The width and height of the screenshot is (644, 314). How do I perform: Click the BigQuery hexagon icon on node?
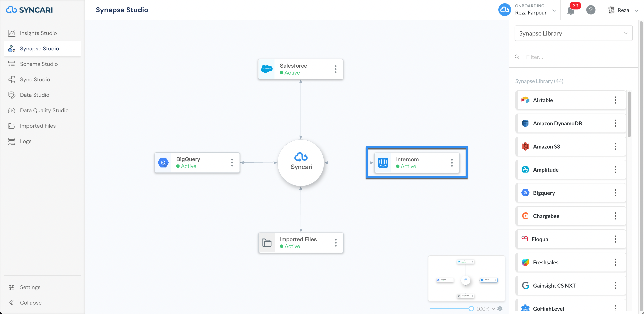tap(163, 162)
